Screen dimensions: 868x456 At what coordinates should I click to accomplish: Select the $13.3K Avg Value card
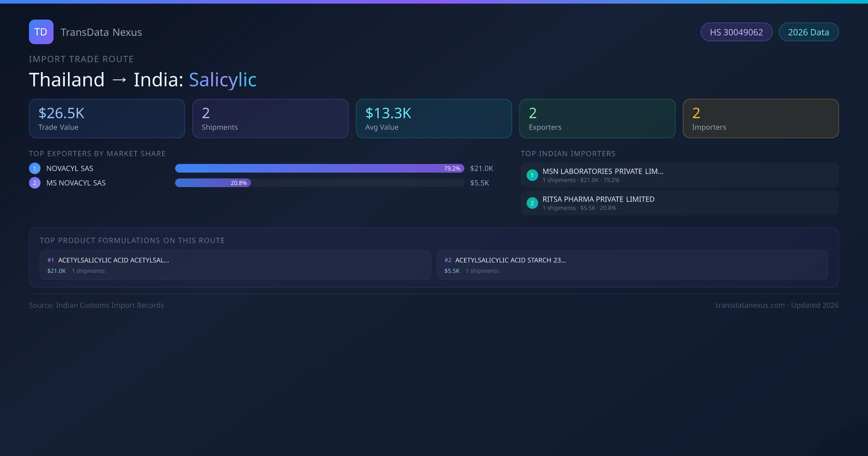tap(434, 119)
